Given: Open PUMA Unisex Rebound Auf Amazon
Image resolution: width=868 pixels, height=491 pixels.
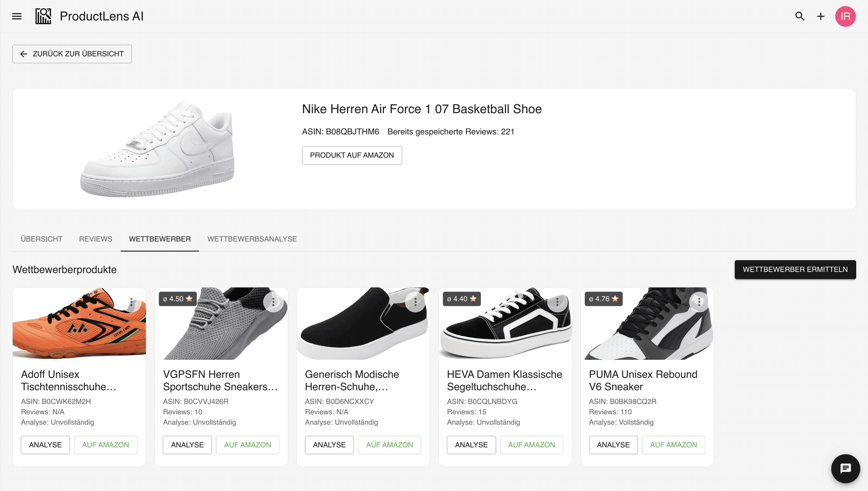Looking at the screenshot, I should (673, 445).
